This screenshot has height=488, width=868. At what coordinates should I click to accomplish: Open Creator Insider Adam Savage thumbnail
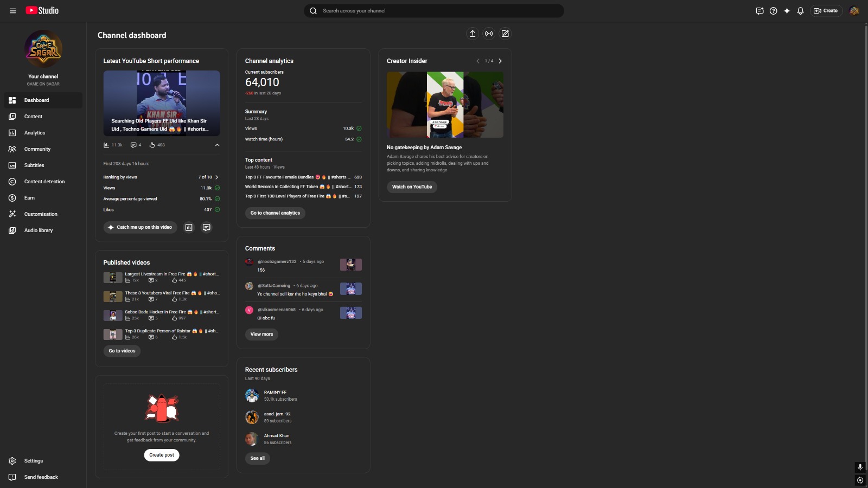pyautogui.click(x=445, y=105)
